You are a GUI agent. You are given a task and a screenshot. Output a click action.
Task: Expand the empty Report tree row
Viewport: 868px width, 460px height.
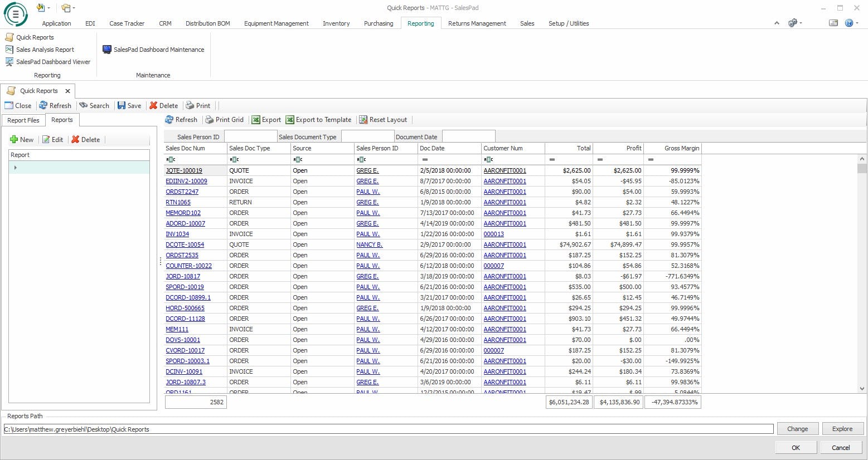coord(15,168)
